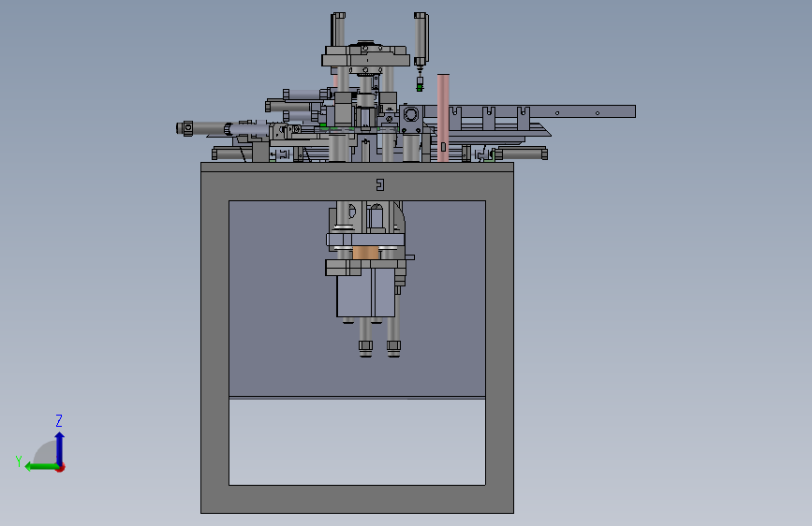Click the red X axis ball on the triad
Screen dimensions: 812x526
click(x=61, y=468)
